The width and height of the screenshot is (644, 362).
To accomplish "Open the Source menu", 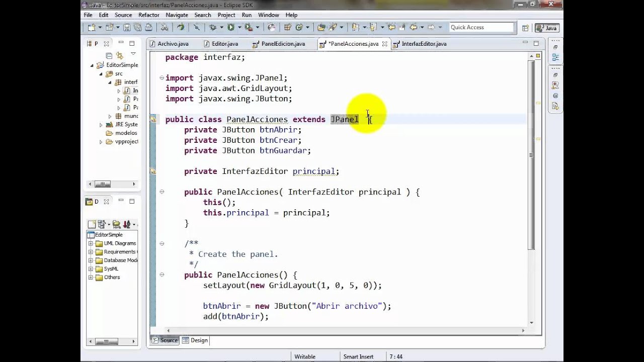I will coord(123,15).
